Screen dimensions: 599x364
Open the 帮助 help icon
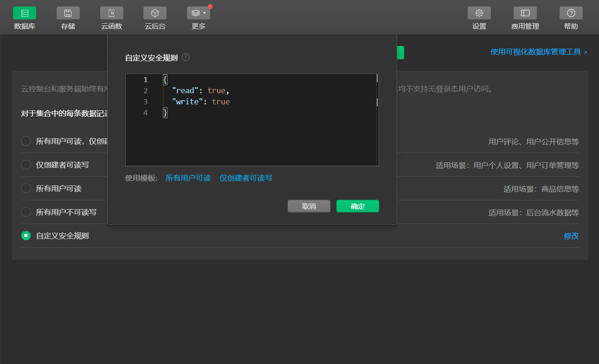click(x=571, y=13)
